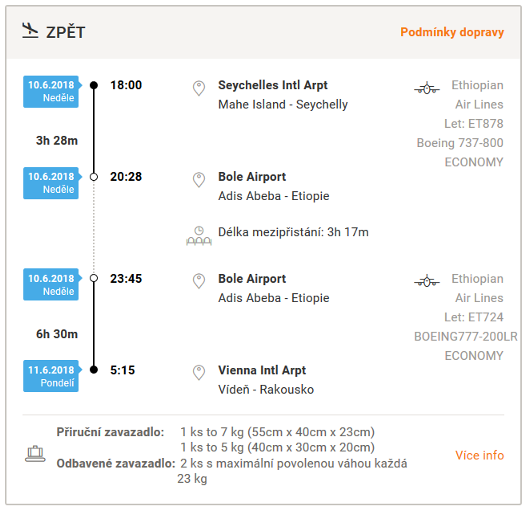The image size is (525, 508).
Task: Click the airplane icon for flight ET724
Action: [x=427, y=281]
